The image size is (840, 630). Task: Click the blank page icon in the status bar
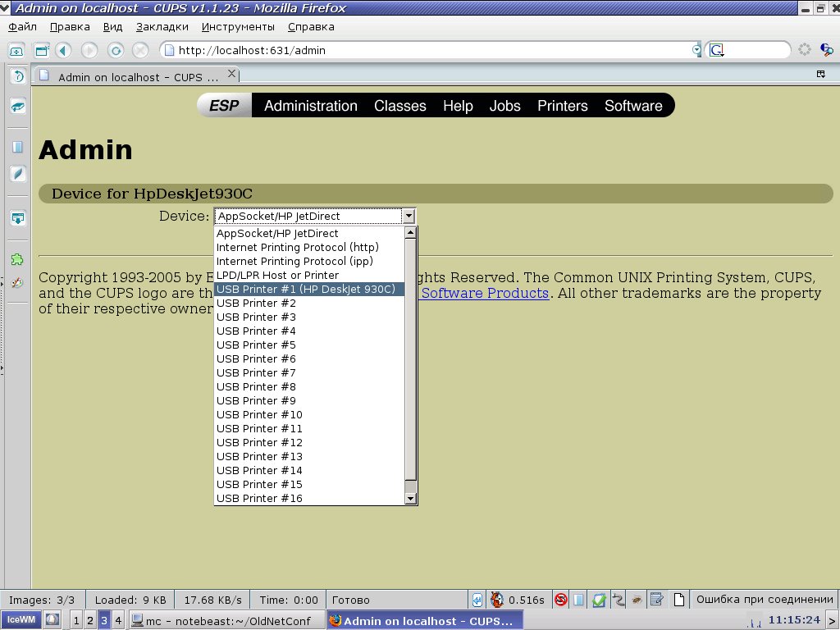[678, 600]
